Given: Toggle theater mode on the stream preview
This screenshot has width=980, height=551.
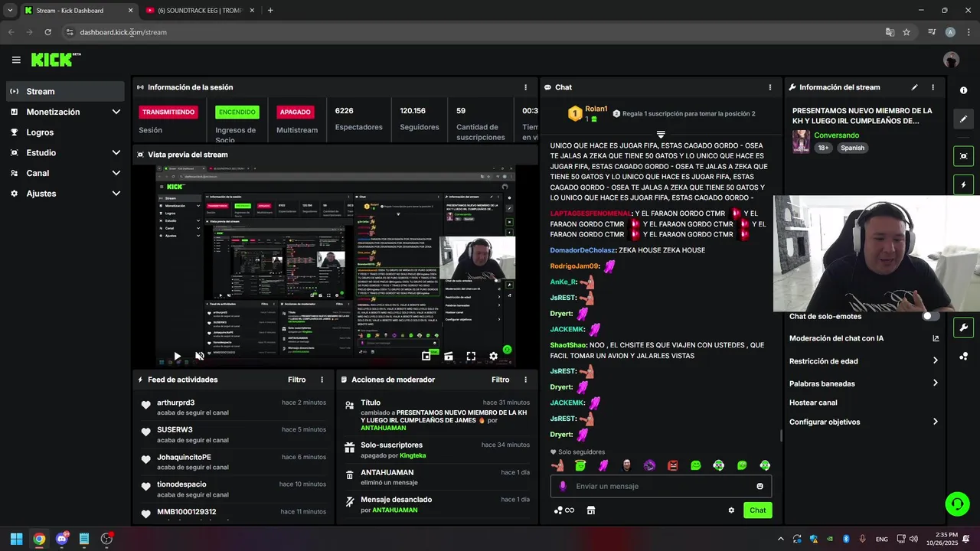Looking at the screenshot, I should [x=449, y=357].
